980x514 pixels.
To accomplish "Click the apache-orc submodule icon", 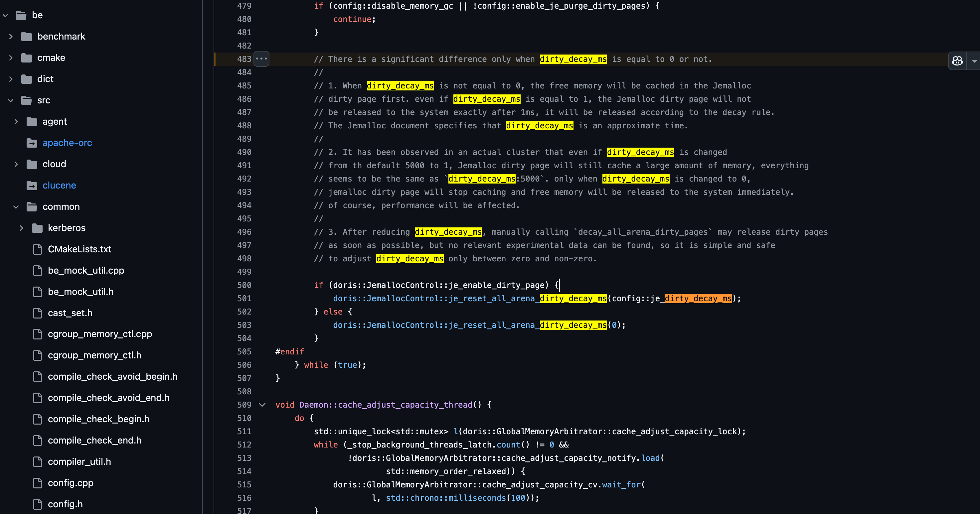I will coord(32,143).
